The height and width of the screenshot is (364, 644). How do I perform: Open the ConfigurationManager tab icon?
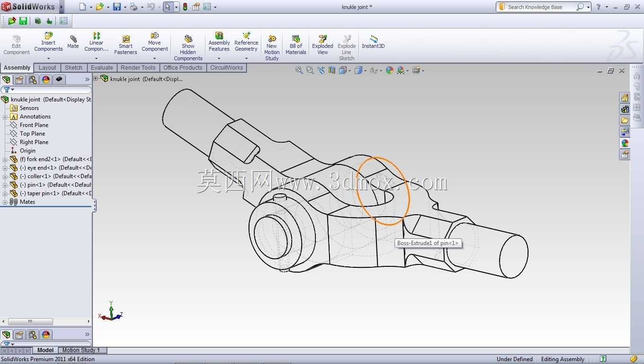click(x=33, y=80)
